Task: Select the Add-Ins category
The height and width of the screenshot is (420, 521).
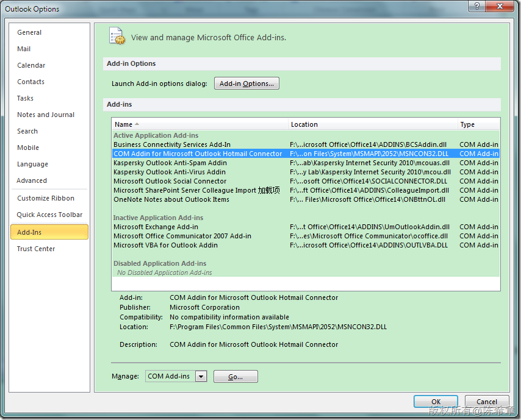Action: coord(49,232)
